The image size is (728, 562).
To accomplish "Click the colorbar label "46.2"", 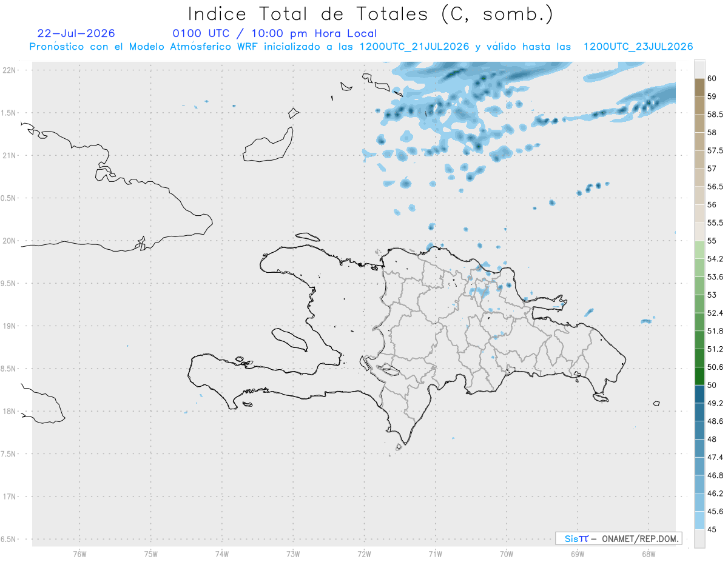I will click(715, 493).
